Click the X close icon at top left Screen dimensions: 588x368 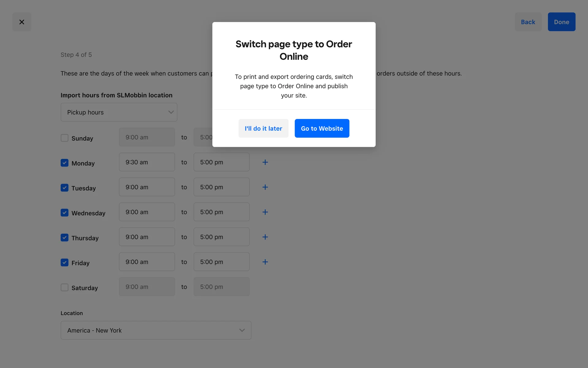click(21, 22)
